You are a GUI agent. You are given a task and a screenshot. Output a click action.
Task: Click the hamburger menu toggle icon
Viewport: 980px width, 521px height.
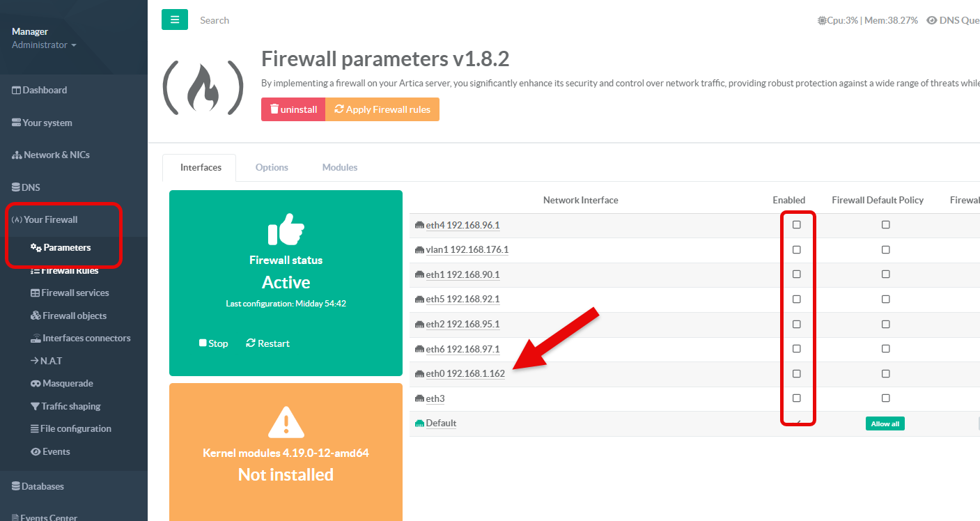pos(174,20)
